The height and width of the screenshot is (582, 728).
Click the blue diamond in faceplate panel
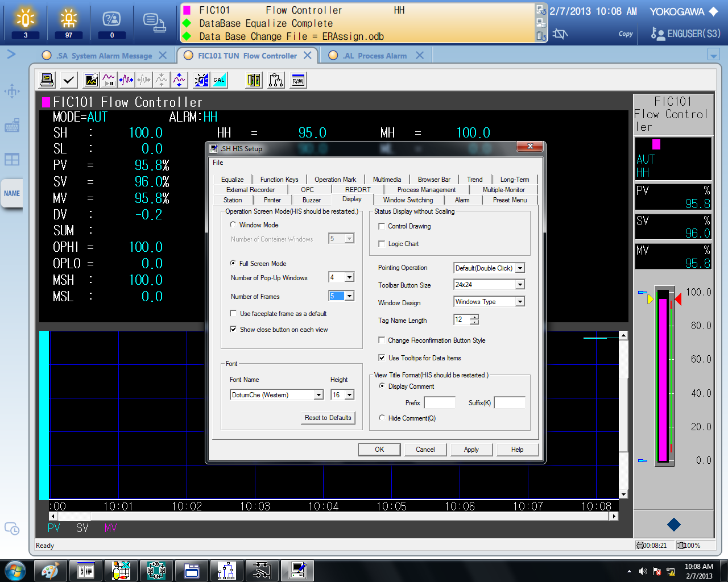[x=674, y=525]
